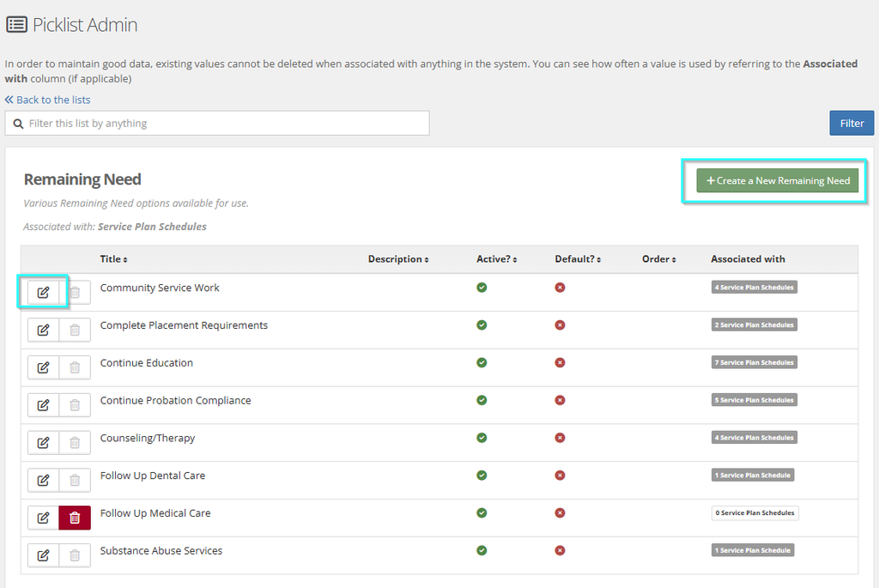The image size is (879, 588).
Task: Sort the list by Default? column
Action: [x=578, y=259]
